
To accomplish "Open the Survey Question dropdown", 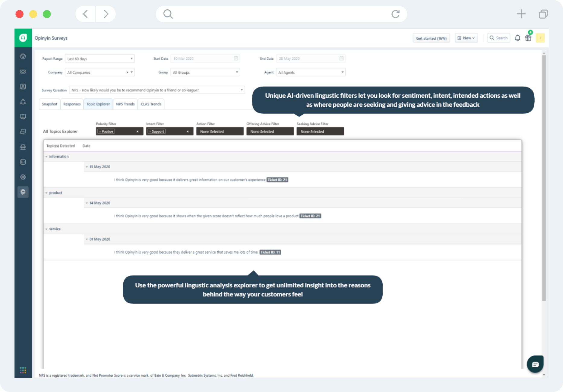I will tap(157, 90).
